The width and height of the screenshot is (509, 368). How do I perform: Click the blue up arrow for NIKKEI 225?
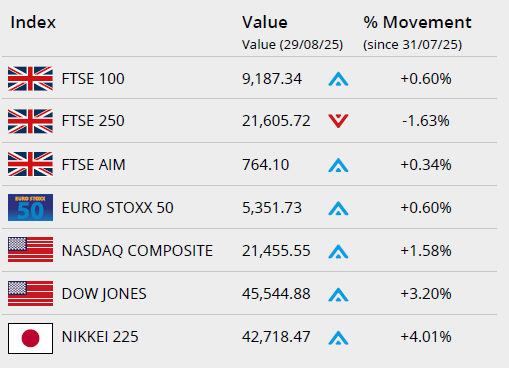click(x=338, y=338)
